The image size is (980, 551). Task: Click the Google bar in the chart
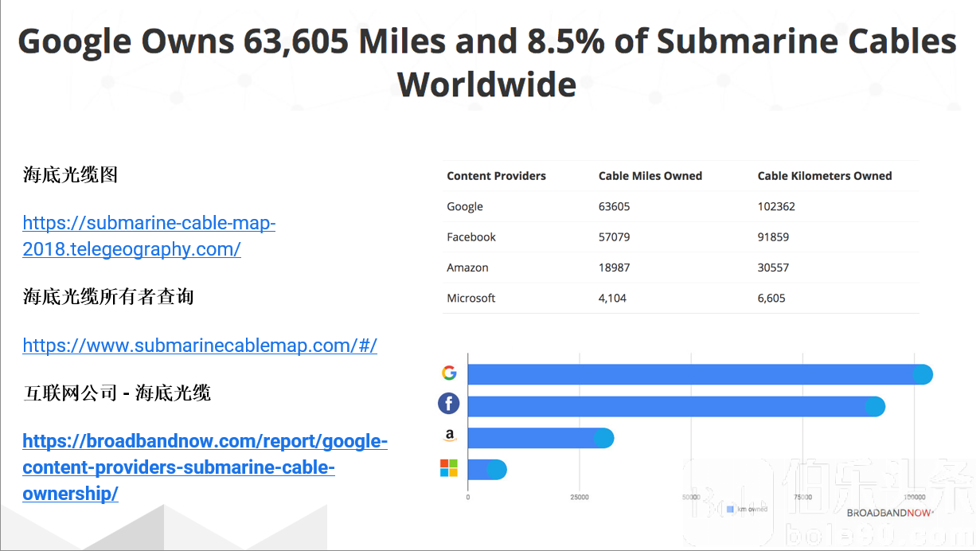[700, 374]
